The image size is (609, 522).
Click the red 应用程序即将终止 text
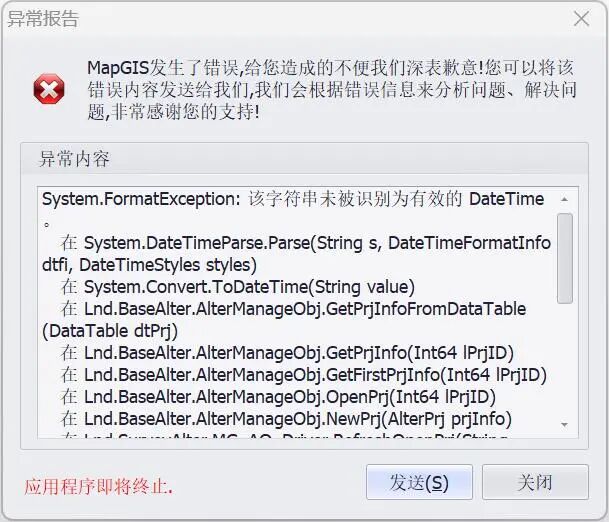[98, 487]
